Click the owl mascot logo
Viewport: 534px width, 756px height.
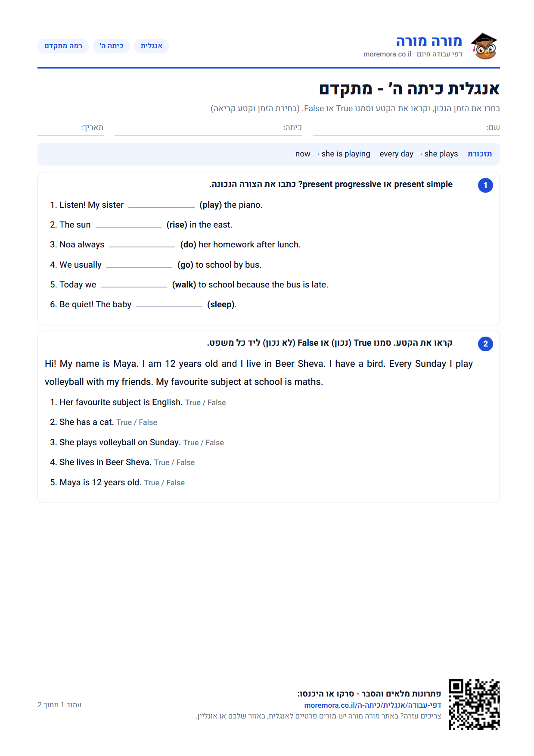click(x=484, y=46)
